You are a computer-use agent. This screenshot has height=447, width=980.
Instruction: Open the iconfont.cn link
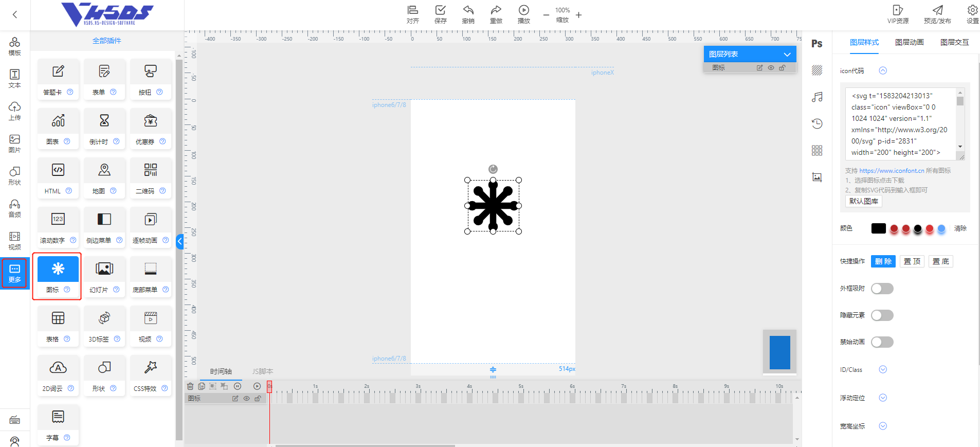[892, 171]
